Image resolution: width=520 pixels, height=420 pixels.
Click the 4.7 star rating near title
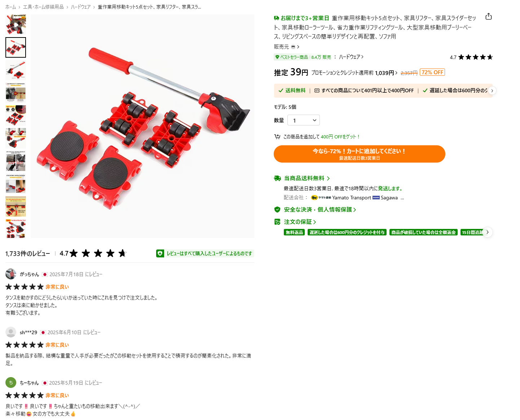point(471,57)
